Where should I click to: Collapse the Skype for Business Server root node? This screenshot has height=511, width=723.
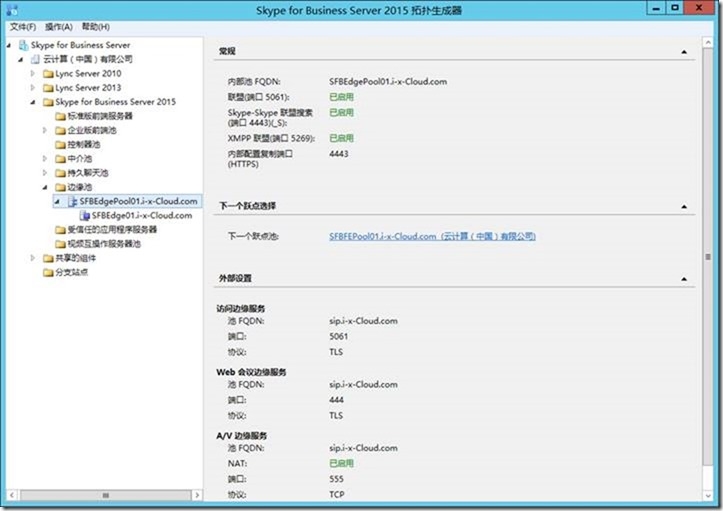click(x=9, y=45)
